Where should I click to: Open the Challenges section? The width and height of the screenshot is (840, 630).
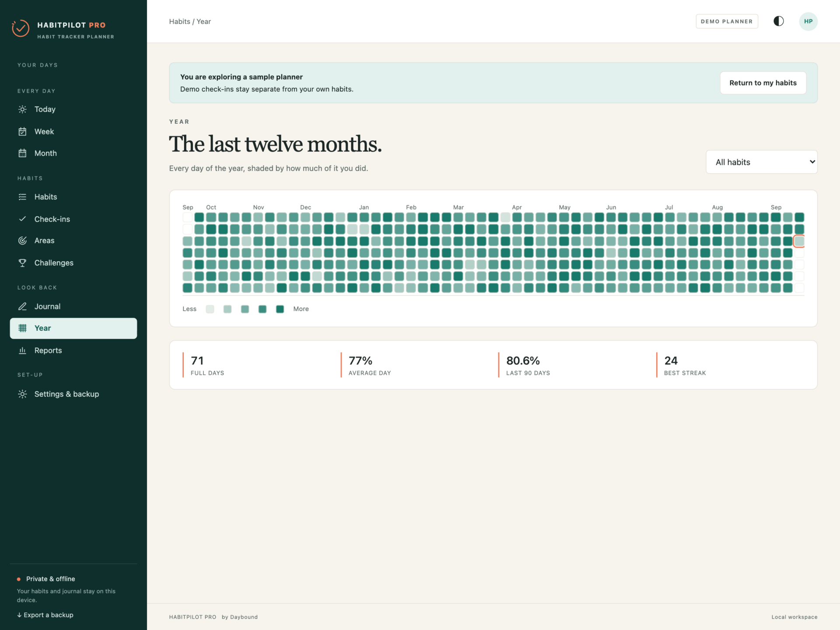point(73,262)
